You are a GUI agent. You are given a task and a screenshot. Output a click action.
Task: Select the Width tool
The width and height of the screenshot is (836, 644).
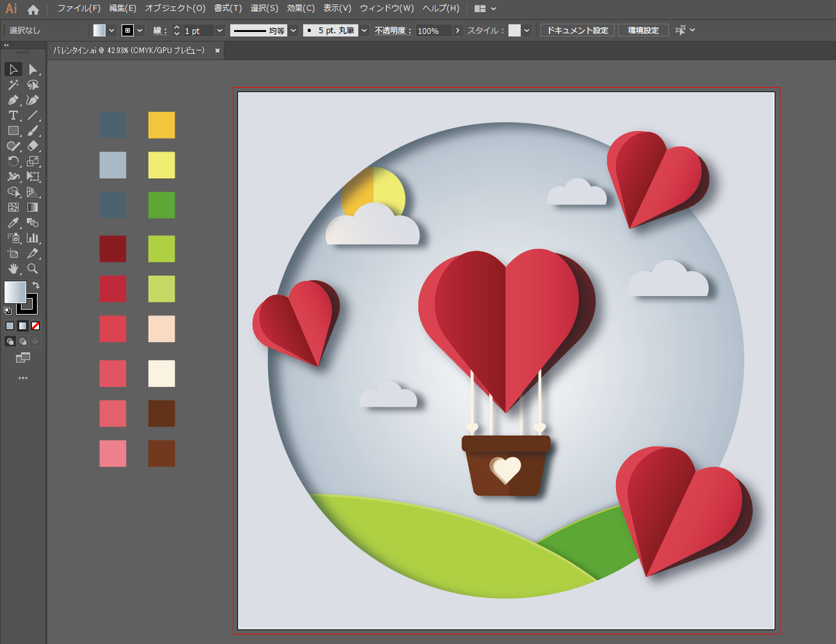point(13,176)
